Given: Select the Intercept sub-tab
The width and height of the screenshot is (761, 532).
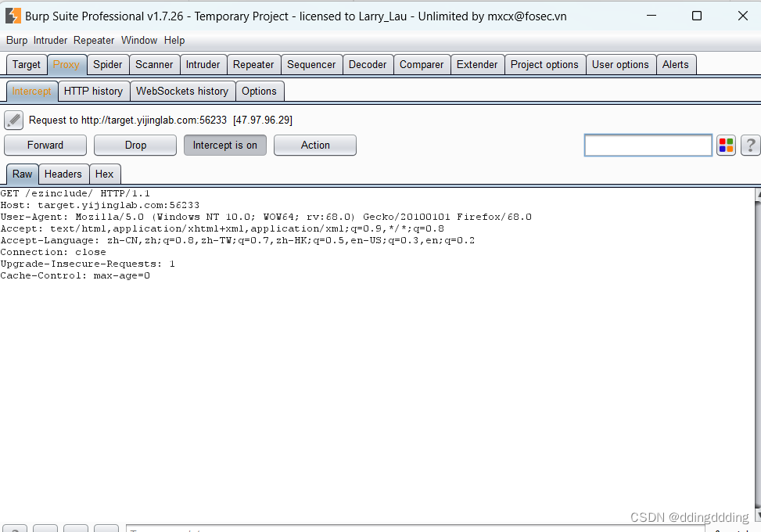Looking at the screenshot, I should pos(31,92).
